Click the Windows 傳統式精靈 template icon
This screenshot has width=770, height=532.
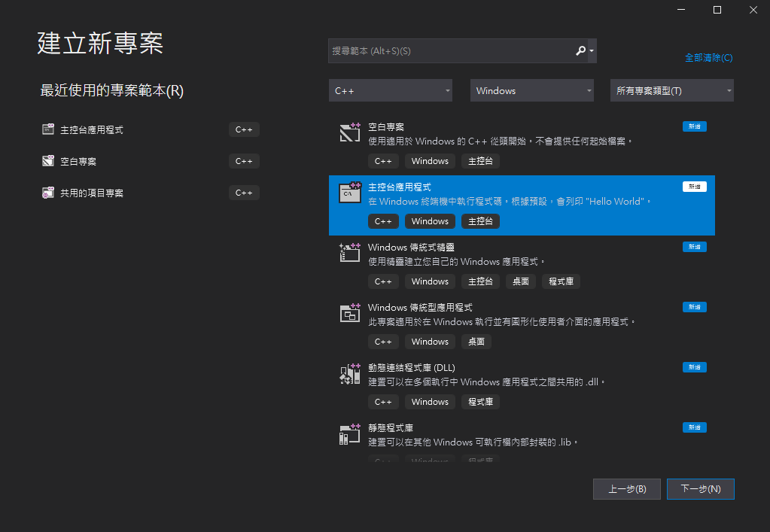[x=350, y=252]
